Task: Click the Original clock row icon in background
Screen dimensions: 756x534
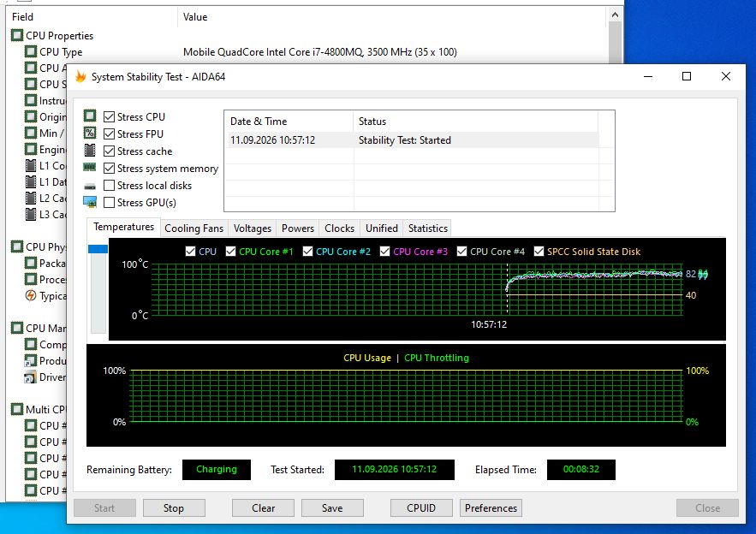Action: tap(31, 116)
